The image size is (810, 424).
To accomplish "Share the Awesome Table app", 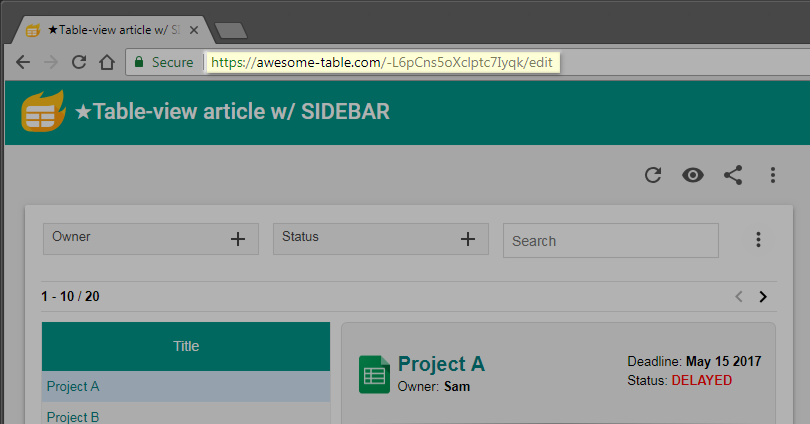I will (733, 175).
